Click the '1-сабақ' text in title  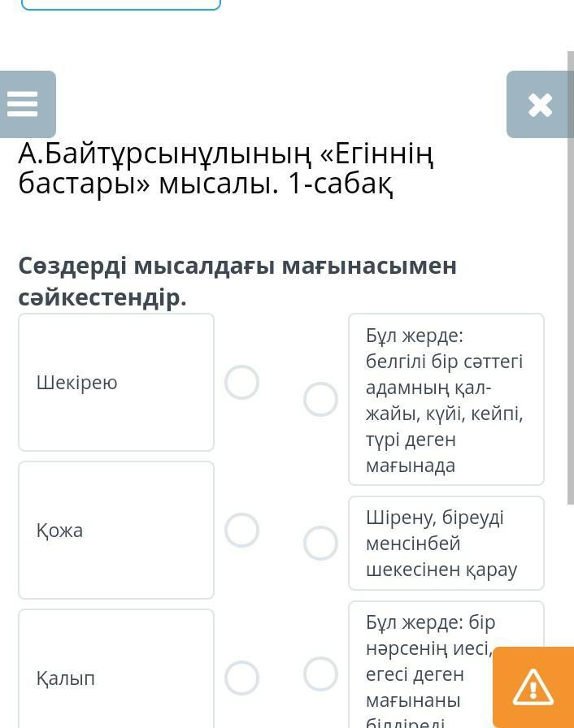[341, 184]
